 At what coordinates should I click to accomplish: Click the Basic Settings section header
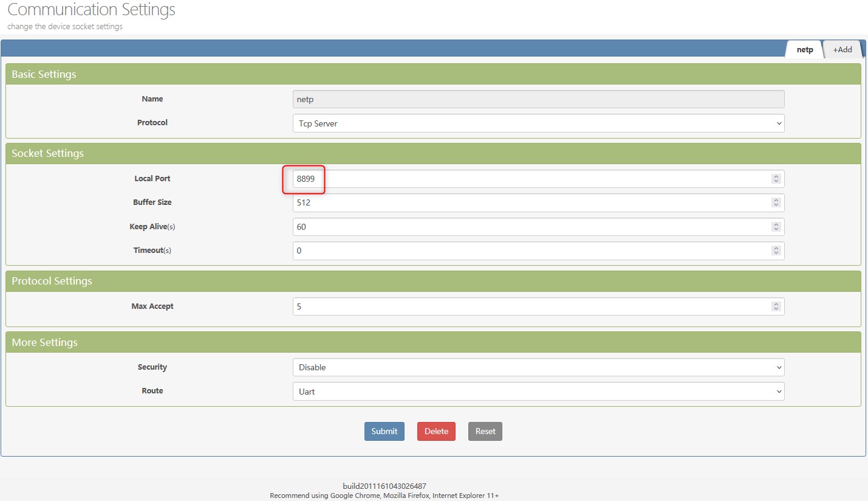(x=433, y=74)
